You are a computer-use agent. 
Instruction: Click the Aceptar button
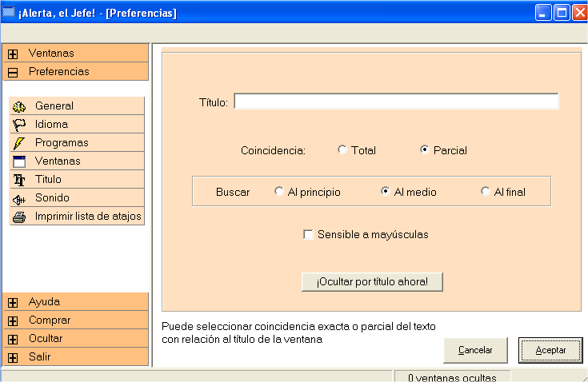pos(550,350)
